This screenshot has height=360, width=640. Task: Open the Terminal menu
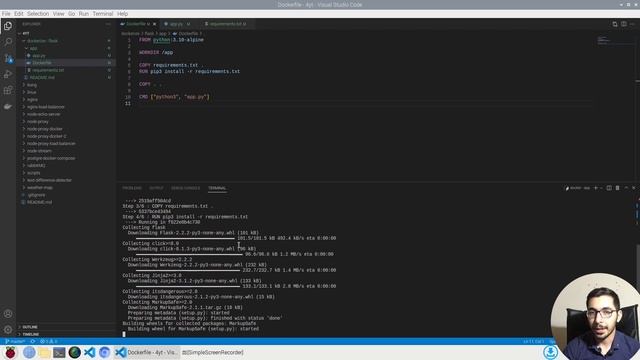(103, 13)
